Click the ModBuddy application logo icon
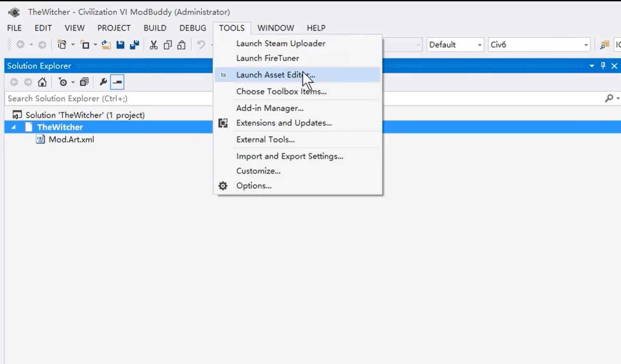Image resolution: width=621 pixels, height=364 pixels. coord(14,12)
